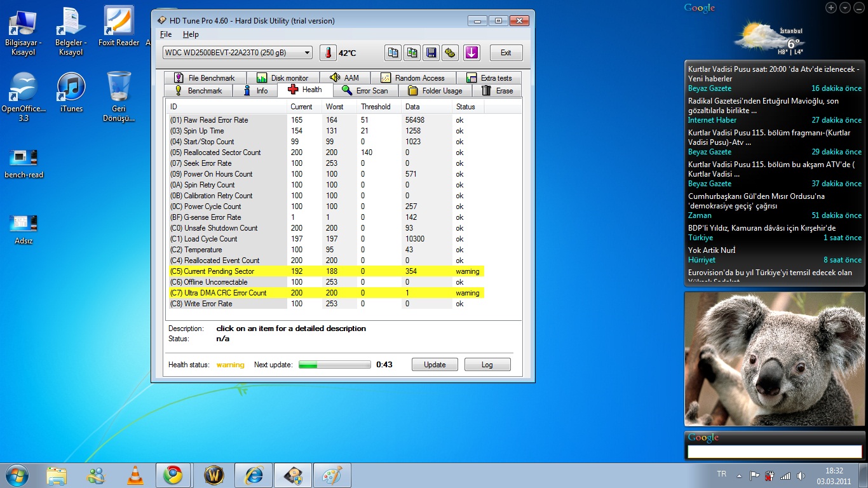Open the Help menu
The height and width of the screenshot is (488, 868).
click(191, 34)
